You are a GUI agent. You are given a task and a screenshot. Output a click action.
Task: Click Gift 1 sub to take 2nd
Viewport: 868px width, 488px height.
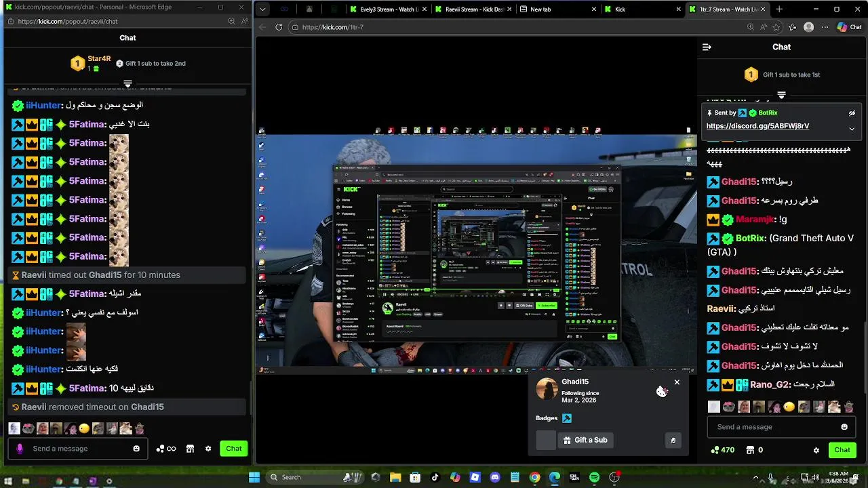point(155,64)
